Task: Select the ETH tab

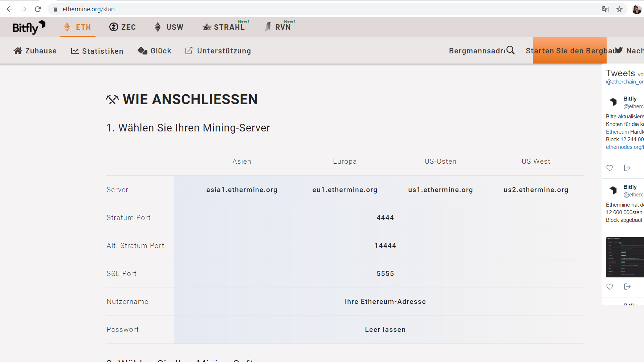Action: pyautogui.click(x=77, y=27)
